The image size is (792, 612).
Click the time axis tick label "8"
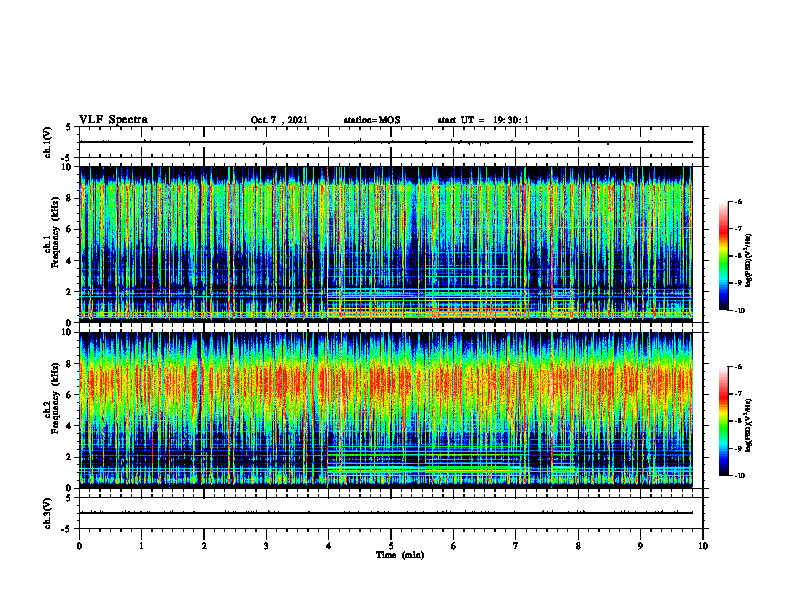tap(578, 546)
